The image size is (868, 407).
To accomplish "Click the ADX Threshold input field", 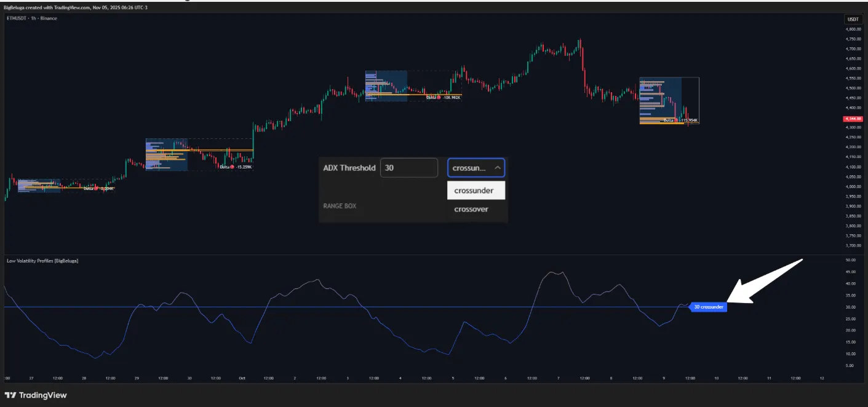I will point(408,167).
